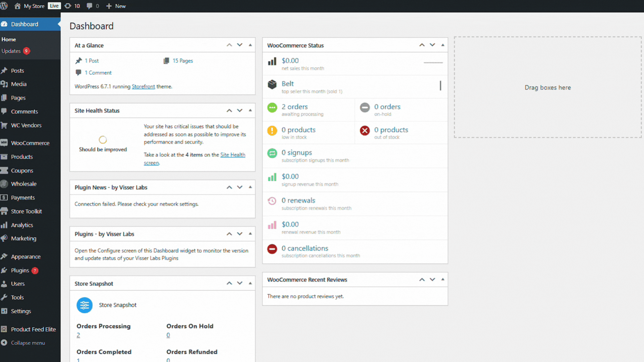Toggle the At a Glance panel collapse triangle

(250, 45)
